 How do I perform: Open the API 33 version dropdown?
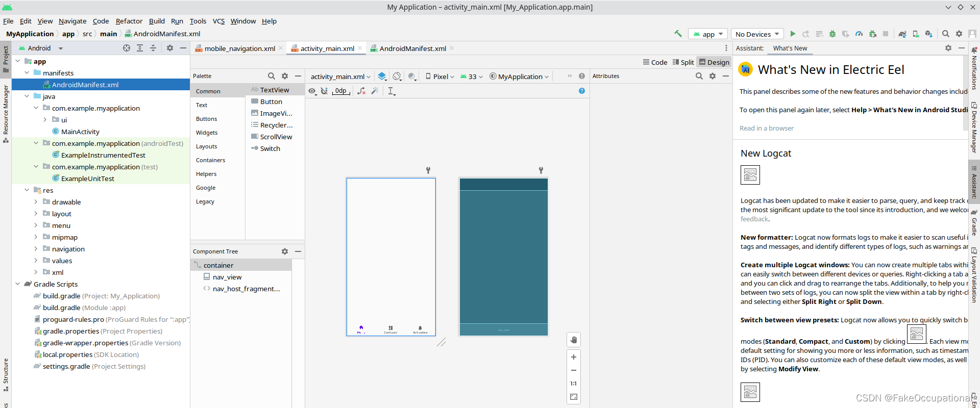pyautogui.click(x=471, y=76)
